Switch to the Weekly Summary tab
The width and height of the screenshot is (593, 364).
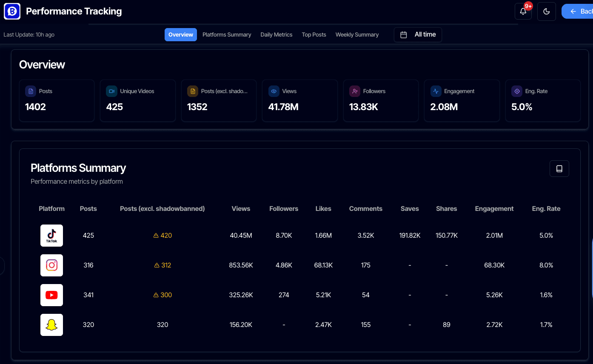click(357, 35)
